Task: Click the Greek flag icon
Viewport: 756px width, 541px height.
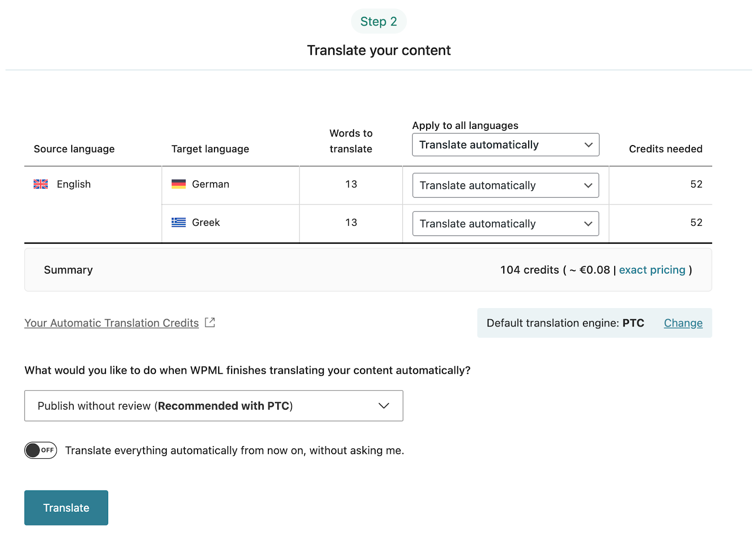Action: (x=179, y=223)
